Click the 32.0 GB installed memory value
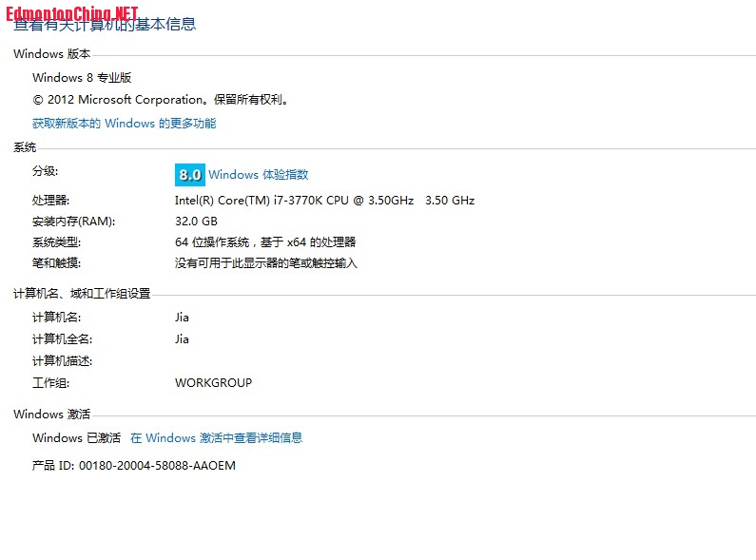Image resolution: width=756 pixels, height=560 pixels. (196, 222)
